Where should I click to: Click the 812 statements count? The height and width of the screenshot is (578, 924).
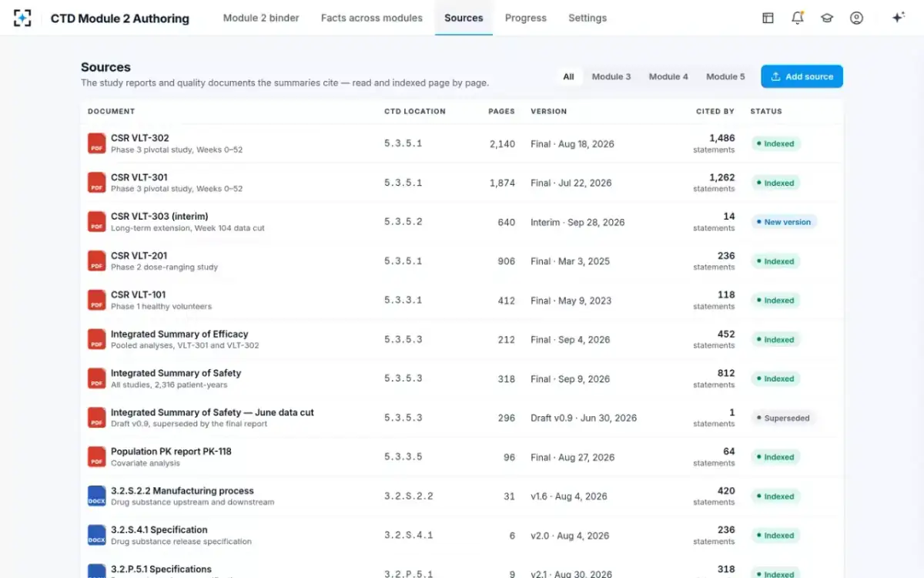(726, 373)
